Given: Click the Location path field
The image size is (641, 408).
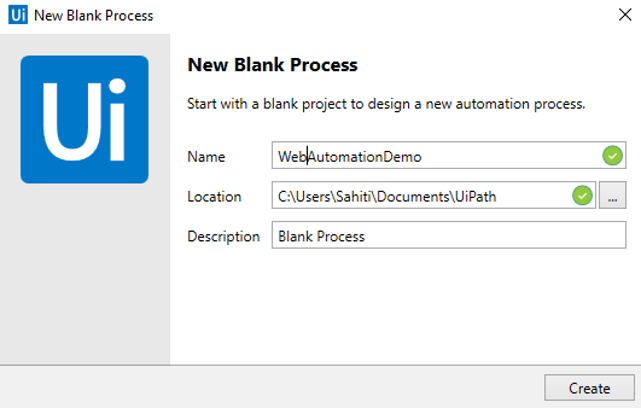Looking at the screenshot, I should coord(433,195).
